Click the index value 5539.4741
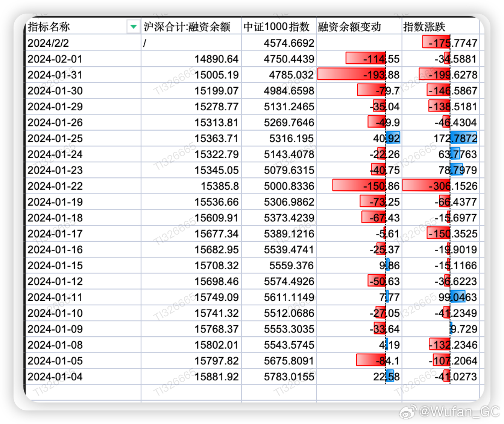This screenshot has width=504, height=424. click(x=279, y=249)
